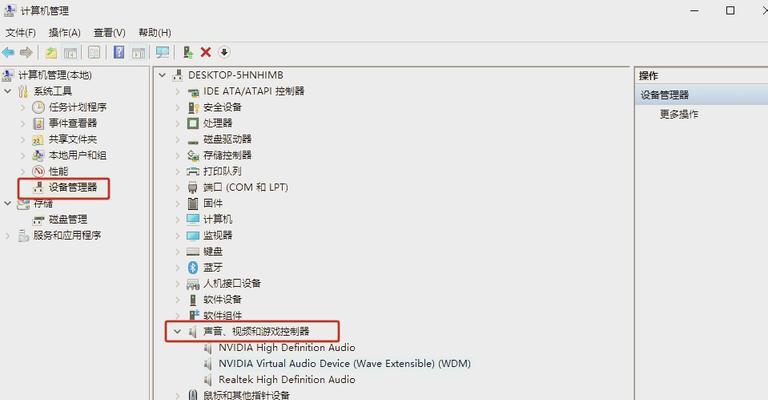
Task: Select Disk Management in the left tree
Action: click(x=68, y=219)
